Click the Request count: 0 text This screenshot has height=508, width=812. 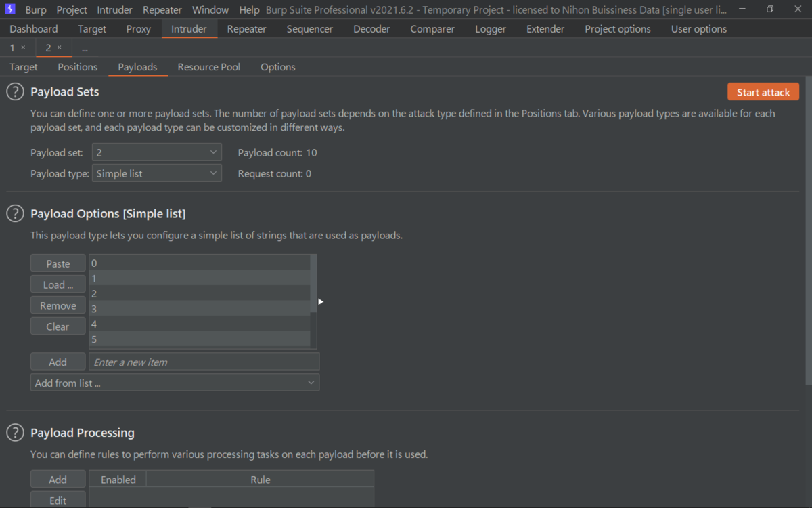pos(275,173)
